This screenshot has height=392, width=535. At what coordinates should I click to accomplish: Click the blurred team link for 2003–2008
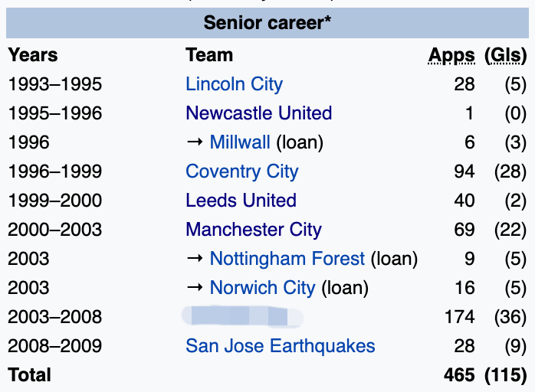tap(241, 316)
